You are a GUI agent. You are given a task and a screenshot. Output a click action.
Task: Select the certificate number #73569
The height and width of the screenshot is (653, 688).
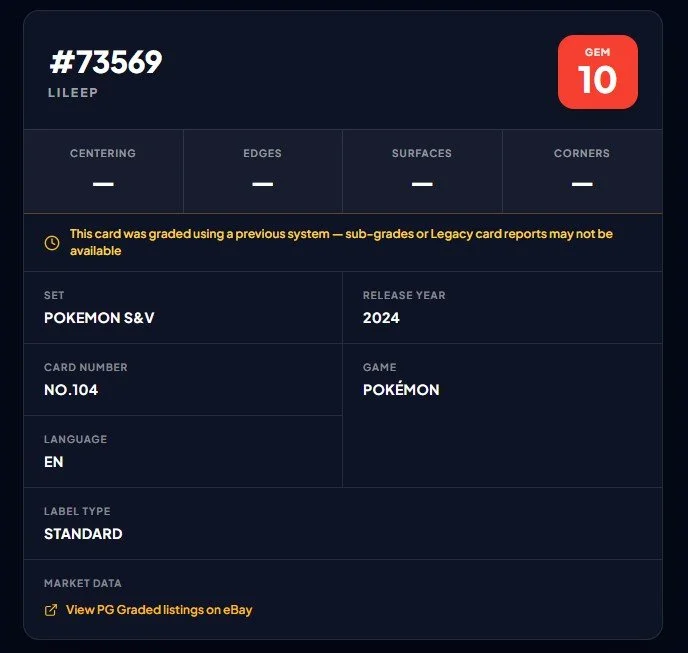(106, 62)
